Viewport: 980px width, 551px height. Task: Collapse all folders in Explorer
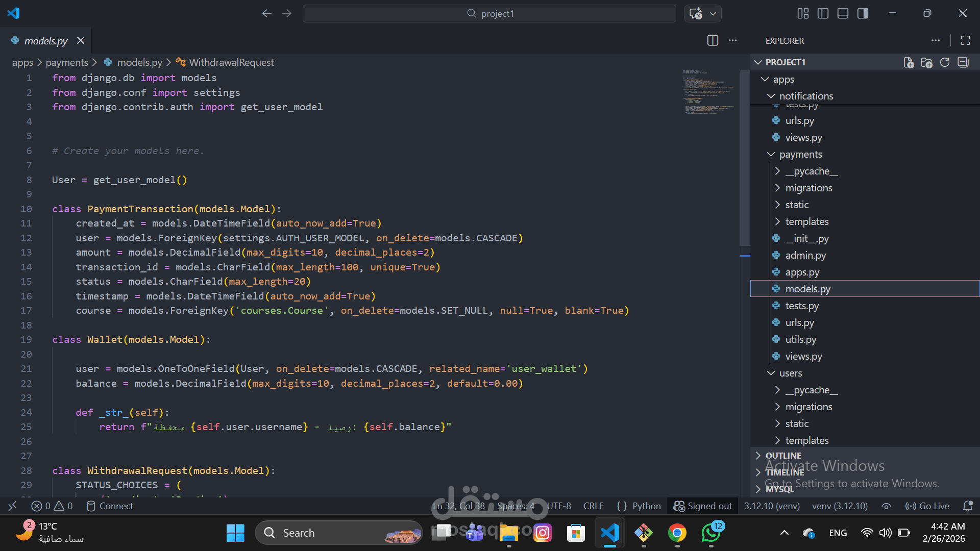click(963, 62)
